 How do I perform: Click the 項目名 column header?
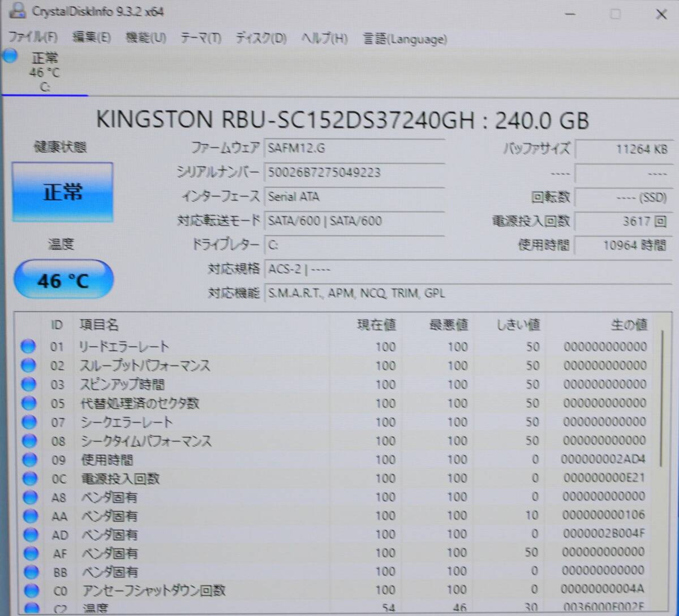point(99,325)
